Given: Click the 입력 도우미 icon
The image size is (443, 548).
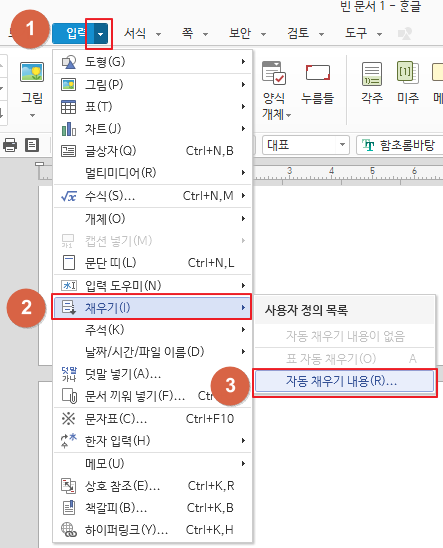Looking at the screenshot, I should pyautogui.click(x=68, y=286).
